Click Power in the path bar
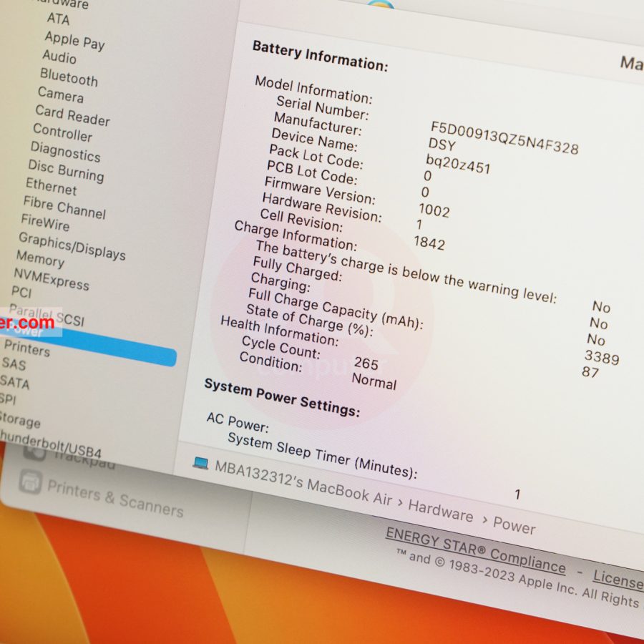The height and width of the screenshot is (644, 644). point(514,525)
